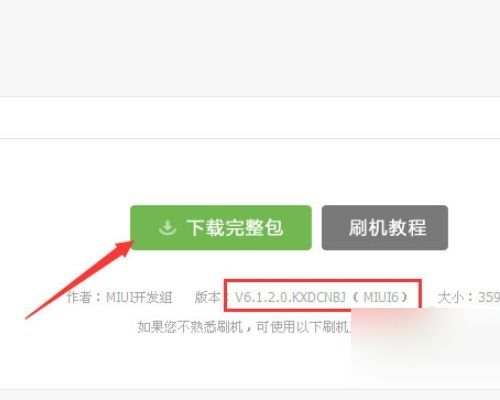This screenshot has height=400, width=500.
Task: Click the （MIUI6） label in version box
Action: click(385, 297)
